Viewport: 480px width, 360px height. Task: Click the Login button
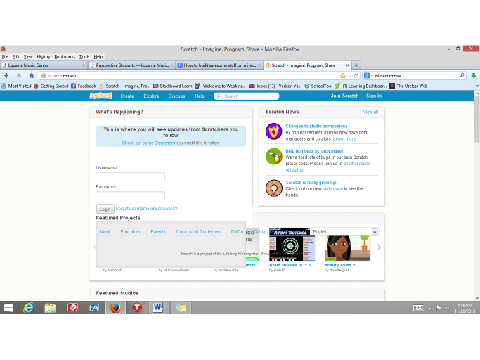(x=105, y=209)
